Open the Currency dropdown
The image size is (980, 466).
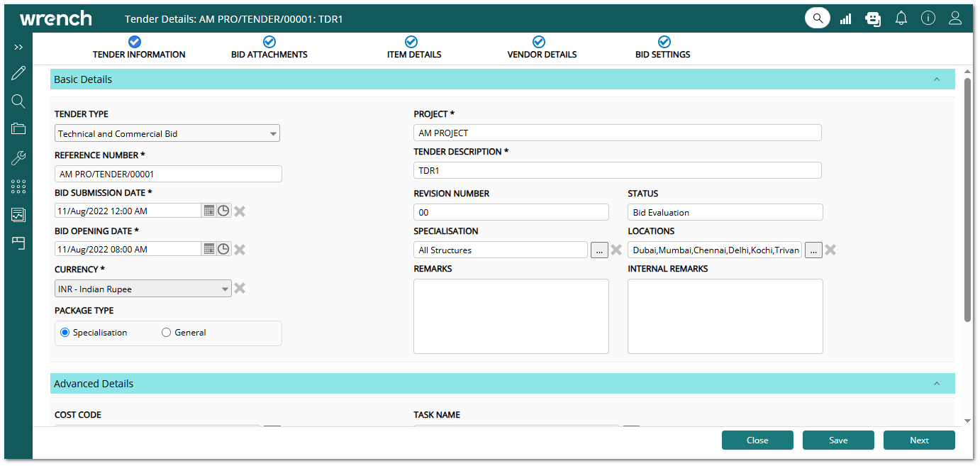click(x=143, y=289)
